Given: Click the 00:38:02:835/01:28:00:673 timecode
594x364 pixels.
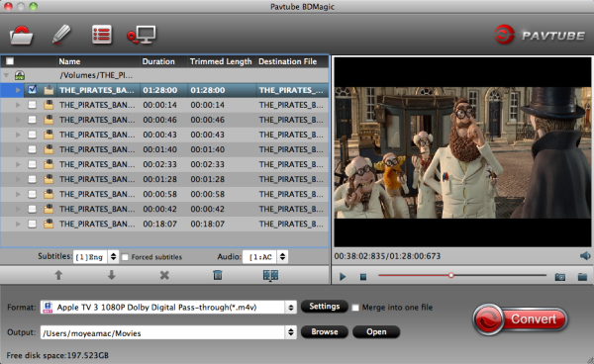Looking at the screenshot, I should coord(387,256).
